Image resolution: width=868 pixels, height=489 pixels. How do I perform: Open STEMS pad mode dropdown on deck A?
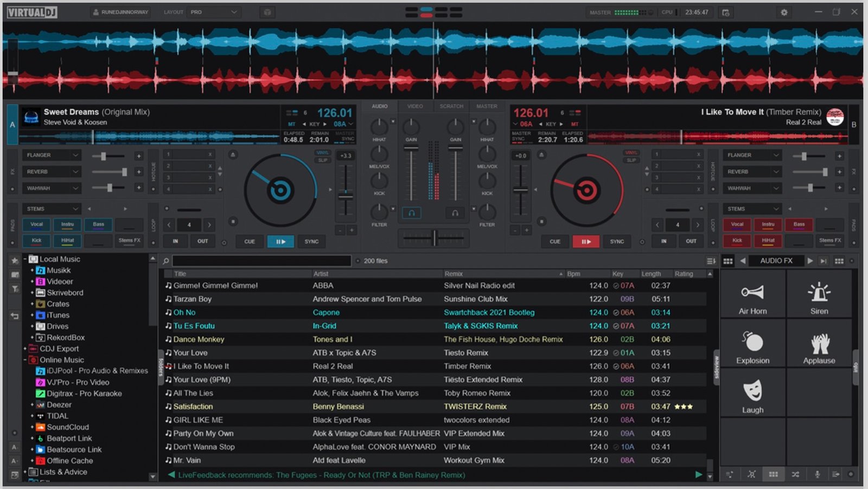[52, 209]
